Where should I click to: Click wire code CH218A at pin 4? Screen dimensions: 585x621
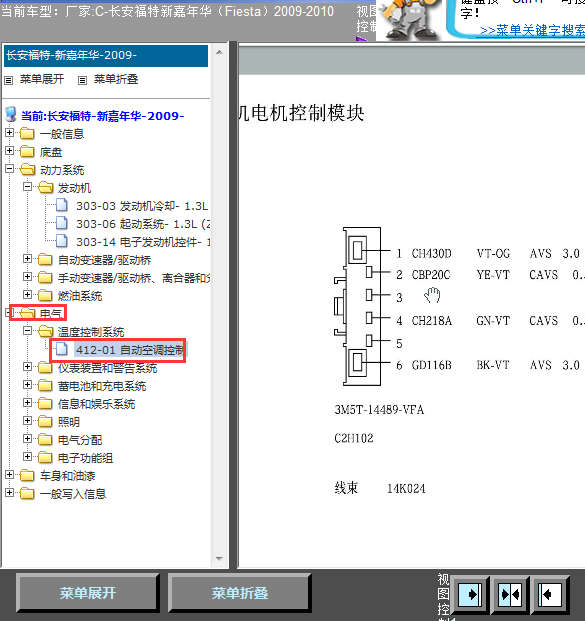(x=432, y=320)
